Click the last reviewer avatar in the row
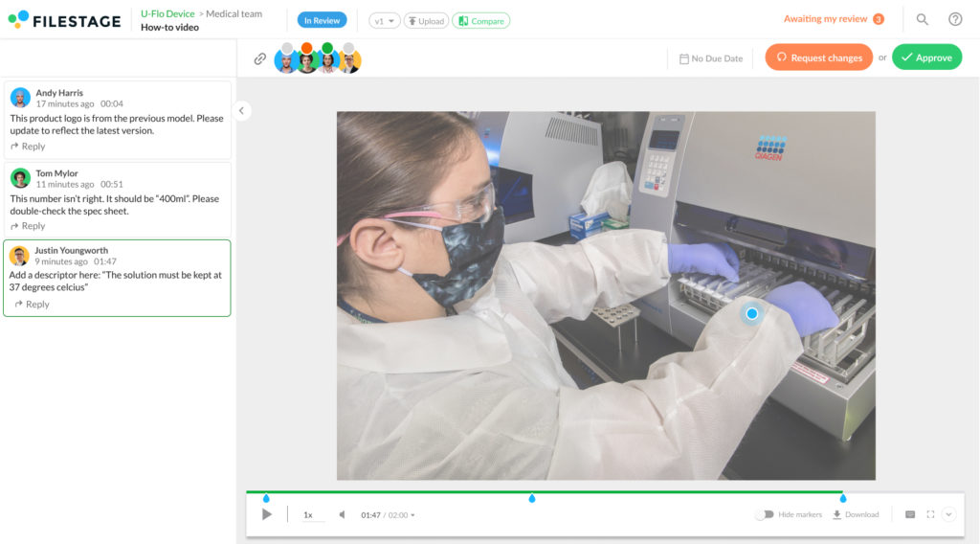980x544 pixels. click(348, 59)
